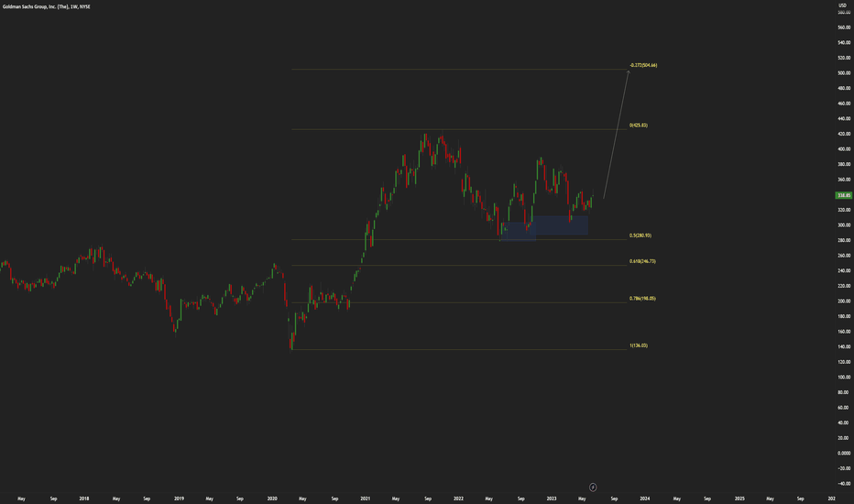Select the 0.5(280.93) Fibonacci level label
The height and width of the screenshot is (504, 854).
(x=640, y=236)
